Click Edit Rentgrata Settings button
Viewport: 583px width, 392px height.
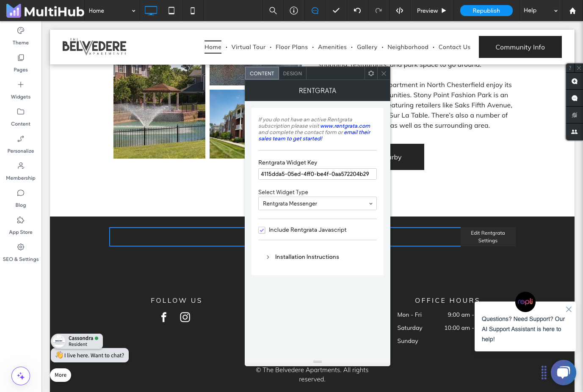488,237
